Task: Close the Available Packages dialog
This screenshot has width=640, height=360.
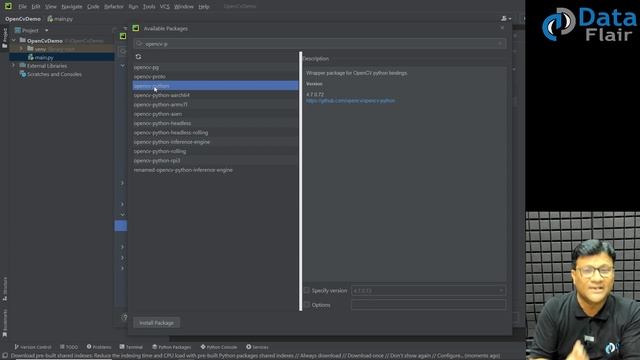Action: pyautogui.click(x=502, y=28)
